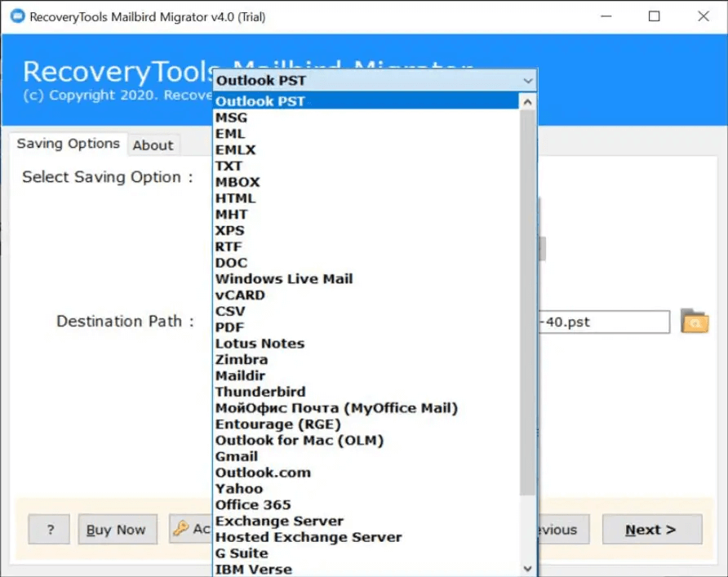Choose PDF in the format dropdown list
Screen dimensions: 728x577
[x=229, y=327]
